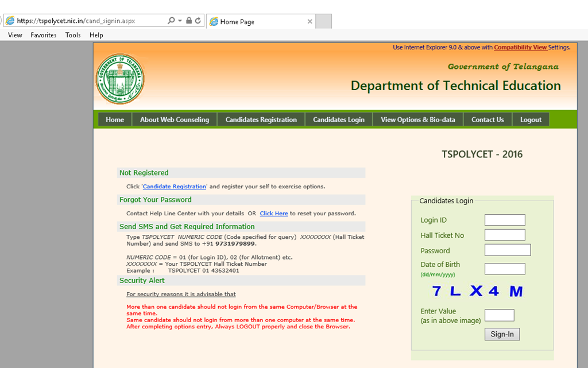588x368 pixels.
Task: Open the Contact Us page
Action: pos(488,119)
